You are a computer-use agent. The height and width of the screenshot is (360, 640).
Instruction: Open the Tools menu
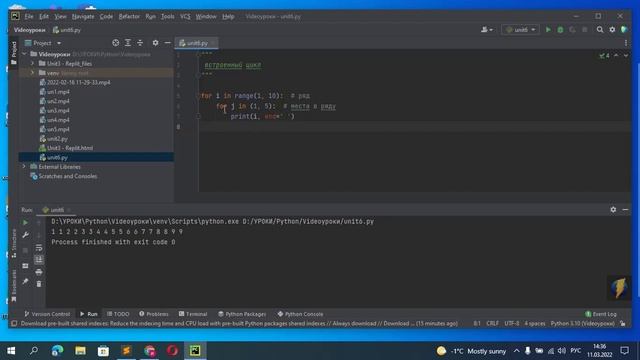[167, 17]
